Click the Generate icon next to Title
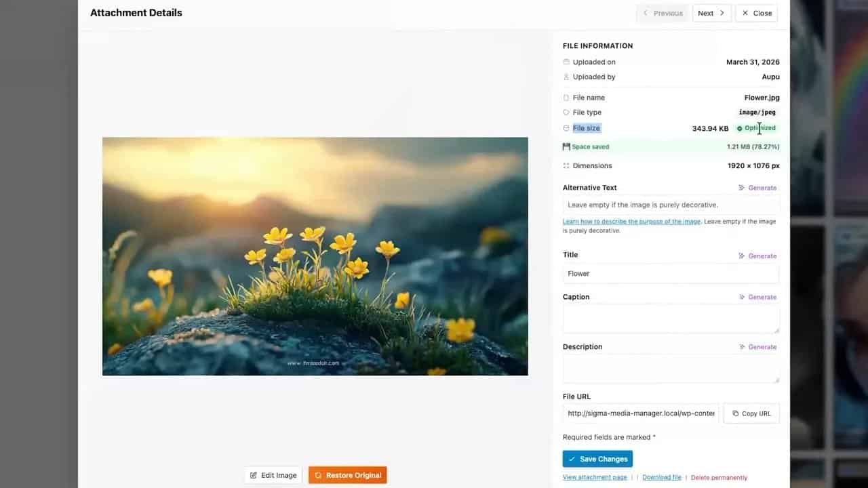Image resolution: width=868 pixels, height=488 pixels. 741,256
